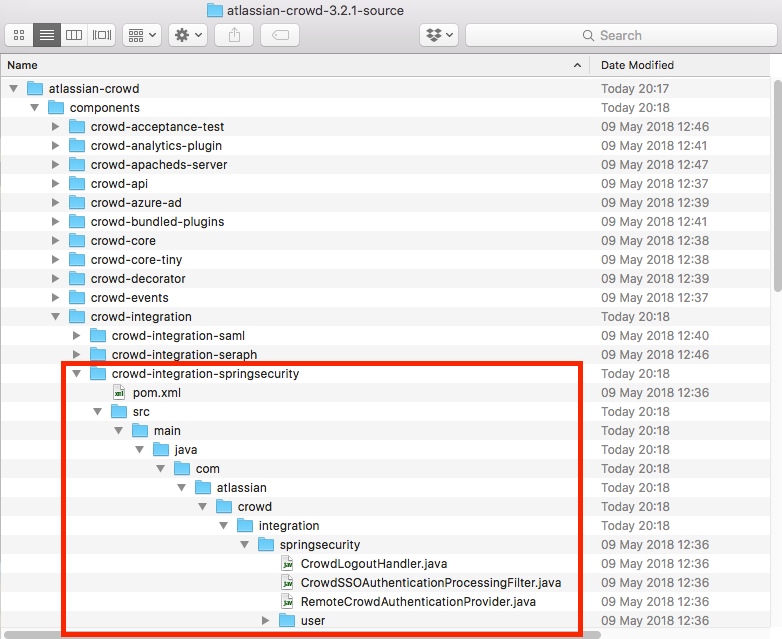Viewport: 782px width, 639px height.
Task: Select the CrowdSSOAuthenticationProcessingFilter.java file icon
Action: coord(287,583)
